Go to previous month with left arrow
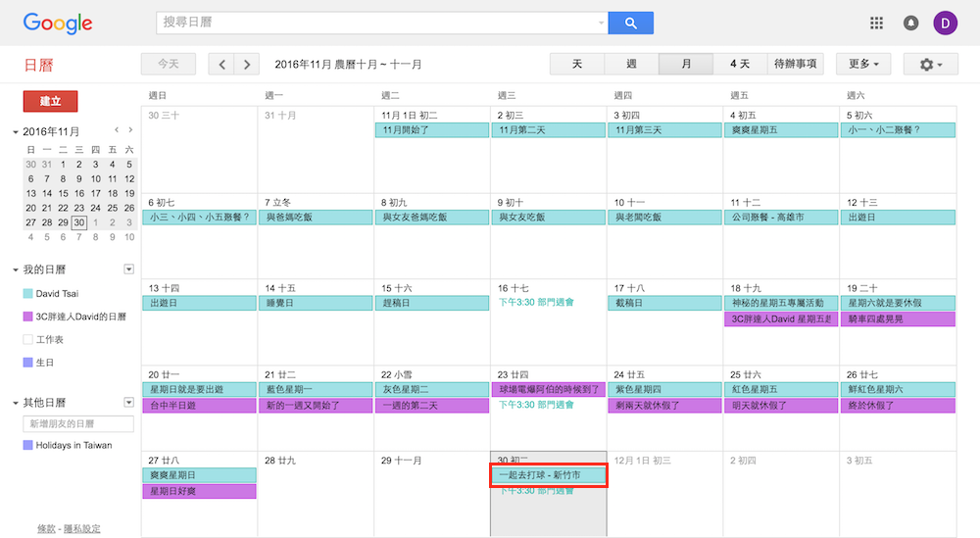 [x=222, y=64]
